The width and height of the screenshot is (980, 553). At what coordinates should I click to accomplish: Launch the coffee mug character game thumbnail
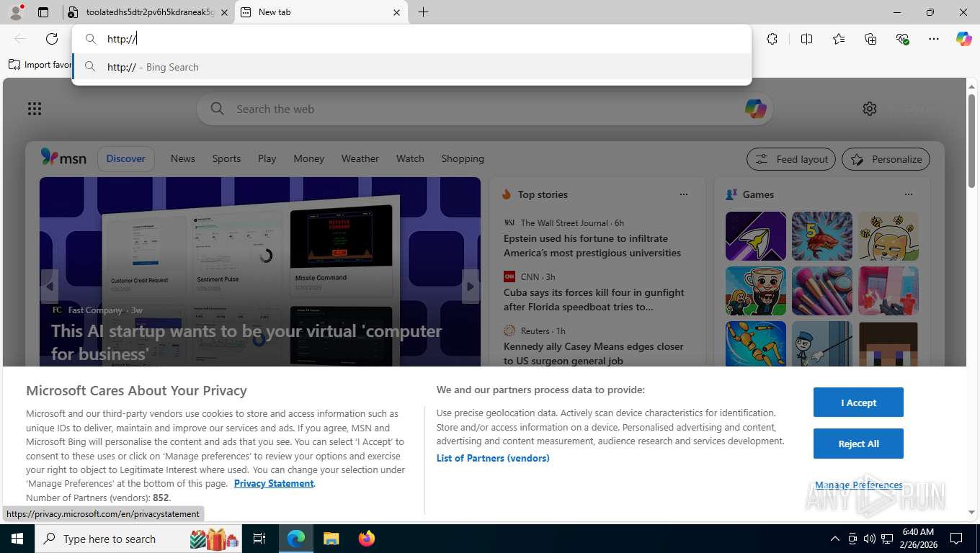[x=756, y=291]
